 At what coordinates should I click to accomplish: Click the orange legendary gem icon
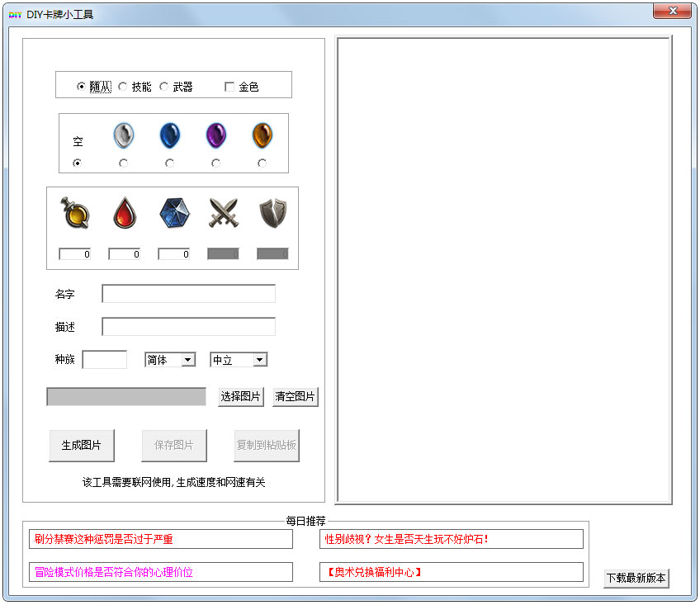[x=262, y=135]
